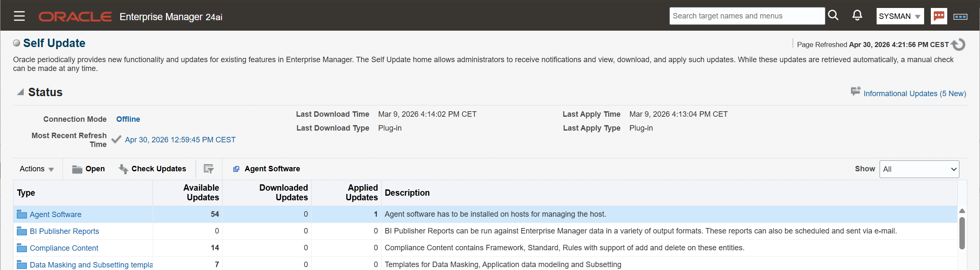Open the Offline connection mode link

click(x=128, y=119)
